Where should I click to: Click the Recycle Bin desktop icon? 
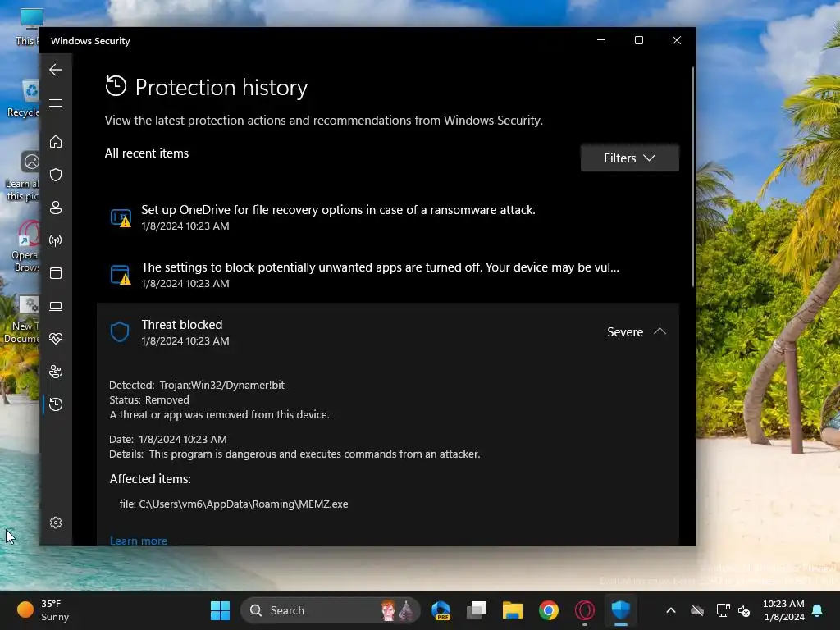click(24, 98)
